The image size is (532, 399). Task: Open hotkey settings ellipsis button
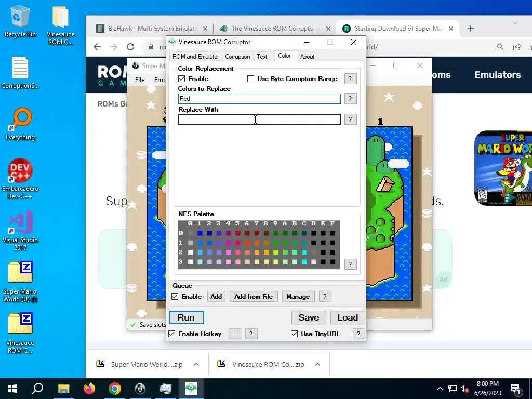click(234, 334)
